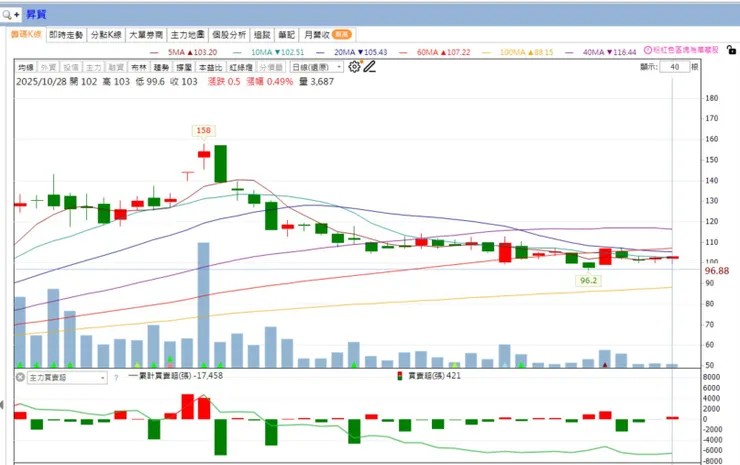Viewport: 740px width, 465px height.
Task: Toggle the 均線 moving average overlay
Action: pyautogui.click(x=26, y=68)
